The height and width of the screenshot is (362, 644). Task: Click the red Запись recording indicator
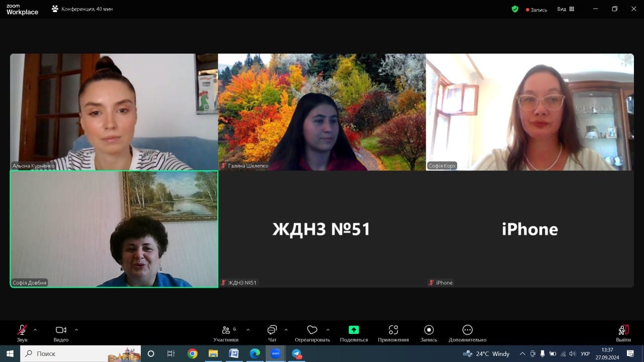tap(536, 10)
